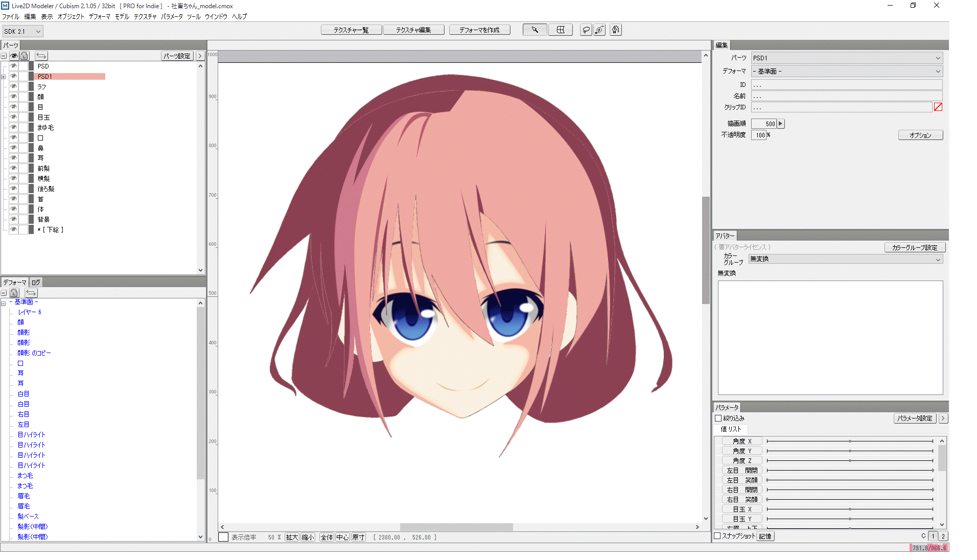Toggle visibility of the 背景 part
This screenshot has height=560, width=977.
point(14,219)
